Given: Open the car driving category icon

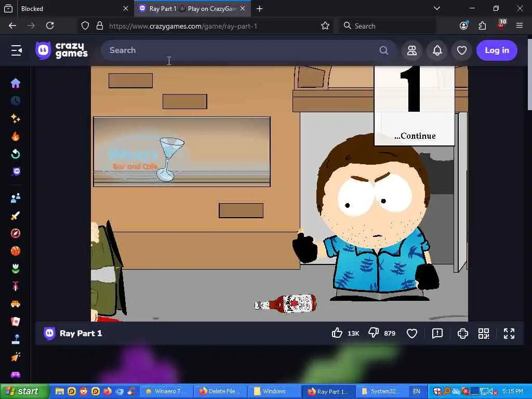Looking at the screenshot, I should [x=15, y=304].
